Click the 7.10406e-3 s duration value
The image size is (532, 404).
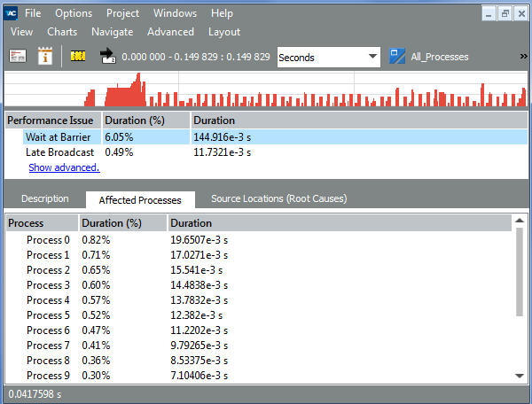click(x=199, y=376)
